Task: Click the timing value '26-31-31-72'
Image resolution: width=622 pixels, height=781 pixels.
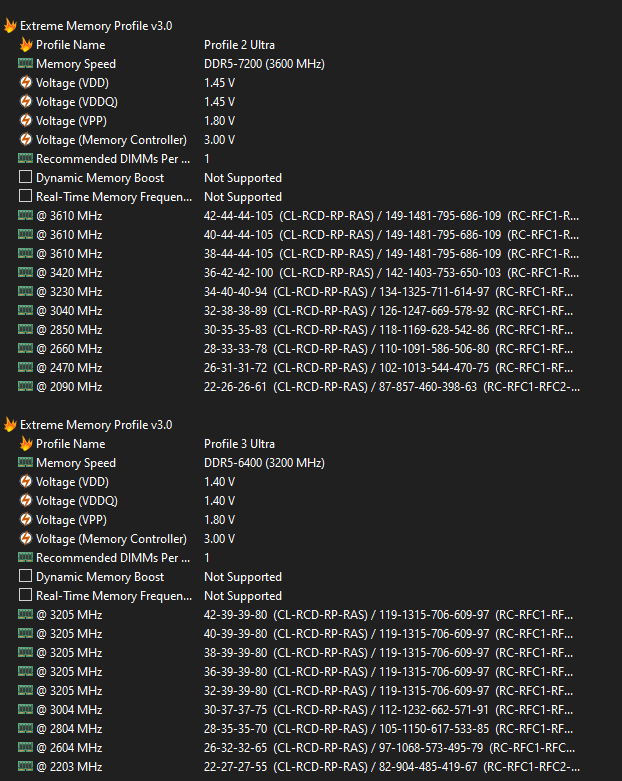Action: tap(236, 367)
